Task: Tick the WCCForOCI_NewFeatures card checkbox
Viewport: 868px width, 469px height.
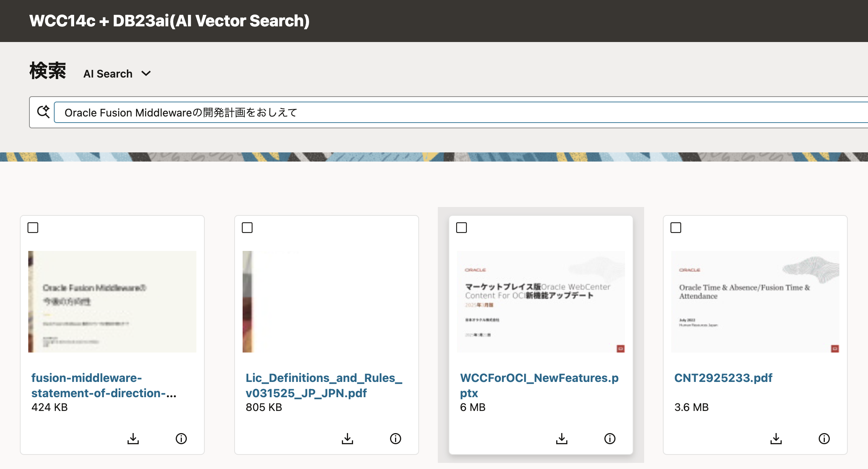Action: (462, 228)
